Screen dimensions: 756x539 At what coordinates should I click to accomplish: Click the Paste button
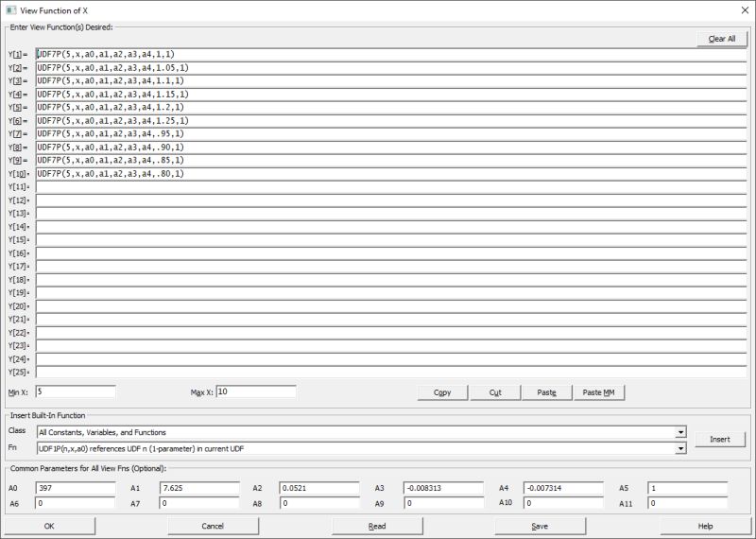click(546, 392)
